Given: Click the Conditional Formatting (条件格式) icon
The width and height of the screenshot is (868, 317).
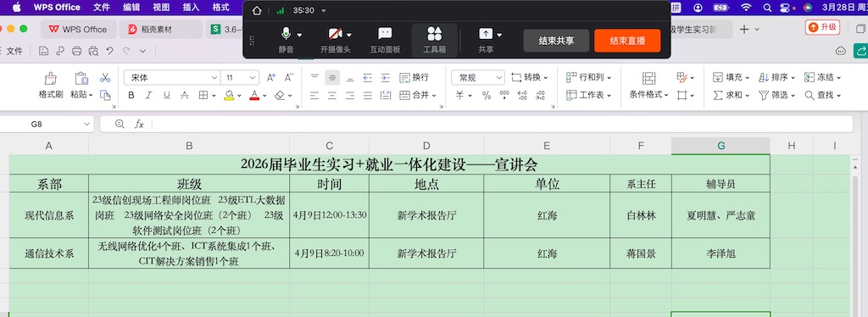Looking at the screenshot, I should click(648, 78).
